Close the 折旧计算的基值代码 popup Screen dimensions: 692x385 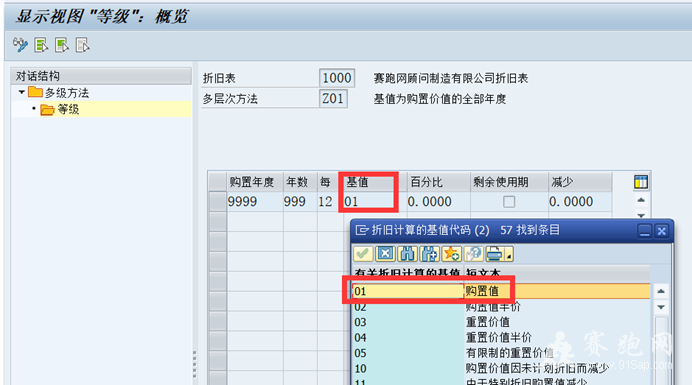[x=661, y=230]
